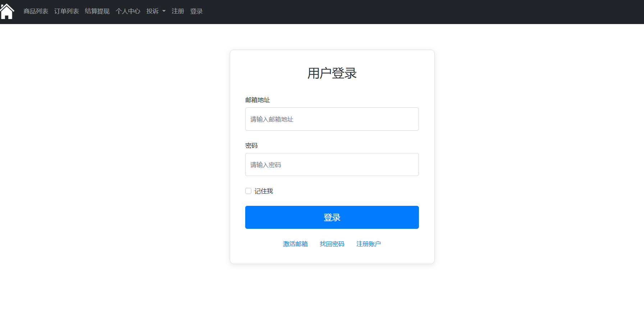Click the 找回密码 link

click(332, 244)
